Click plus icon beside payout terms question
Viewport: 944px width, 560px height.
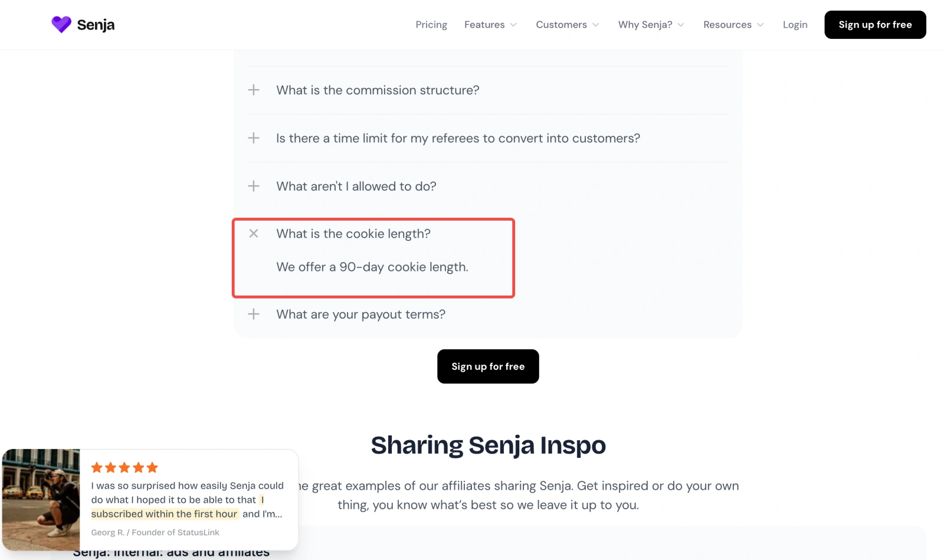[254, 314]
